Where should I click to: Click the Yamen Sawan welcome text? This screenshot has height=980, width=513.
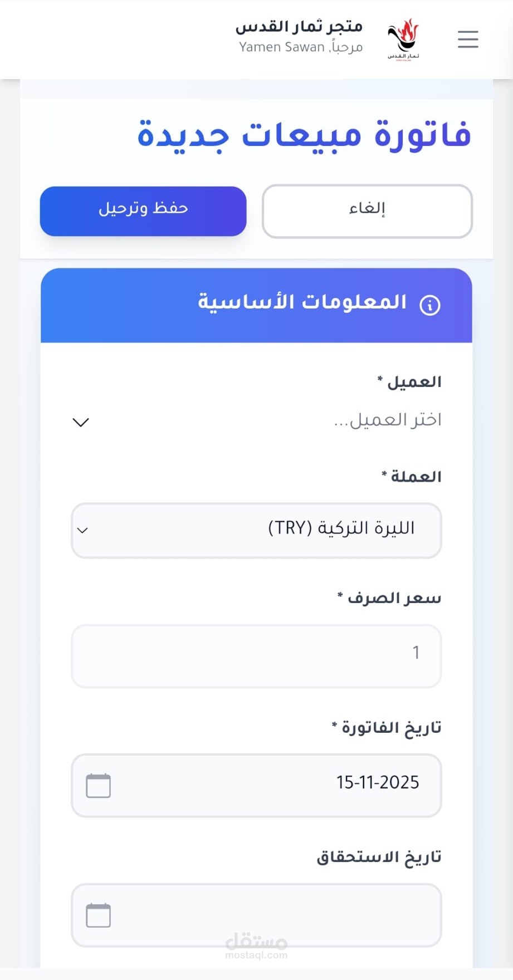point(301,48)
